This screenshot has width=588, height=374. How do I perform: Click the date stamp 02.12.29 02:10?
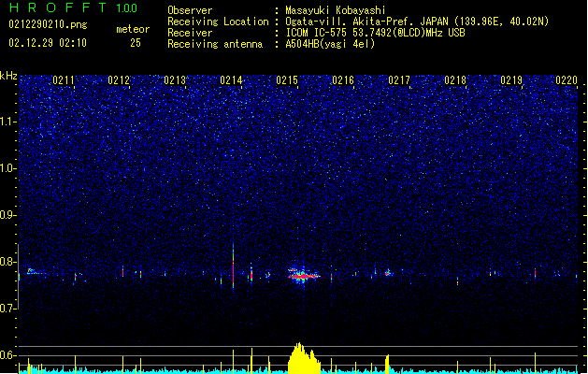48,43
